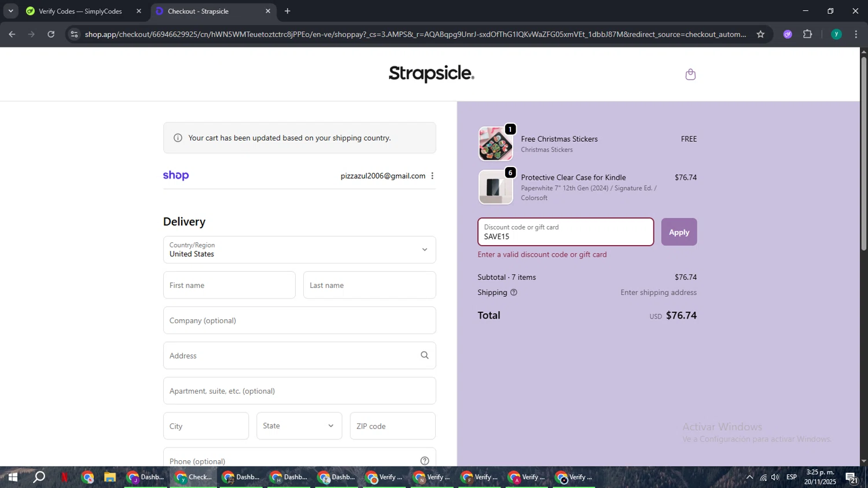Open the browser extensions puzzle icon
Screen dimensions: 868x488
(807, 34)
